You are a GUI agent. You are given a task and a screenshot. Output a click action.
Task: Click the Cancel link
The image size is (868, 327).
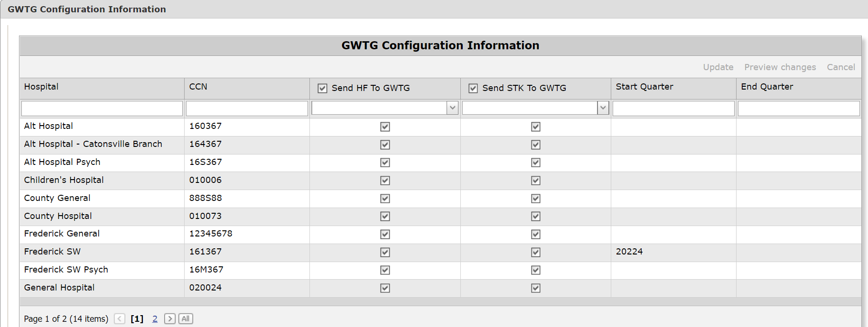pyautogui.click(x=840, y=67)
